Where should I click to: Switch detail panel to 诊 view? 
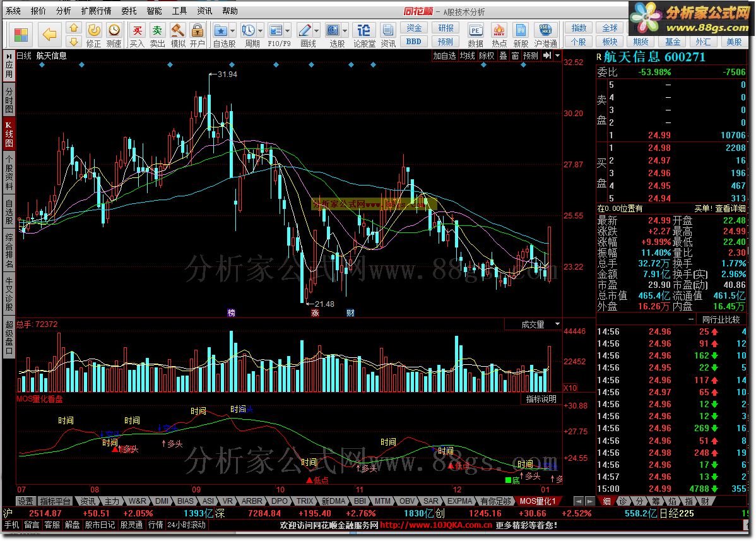click(x=623, y=501)
